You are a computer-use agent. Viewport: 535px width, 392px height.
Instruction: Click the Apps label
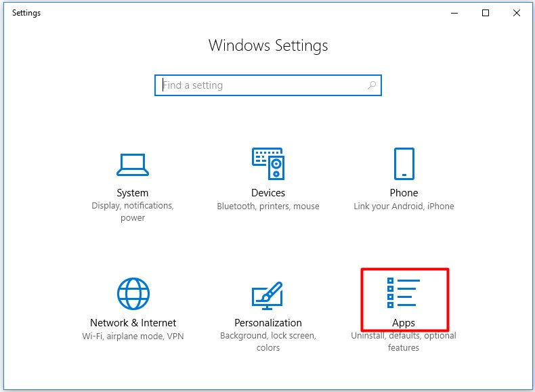(x=404, y=323)
